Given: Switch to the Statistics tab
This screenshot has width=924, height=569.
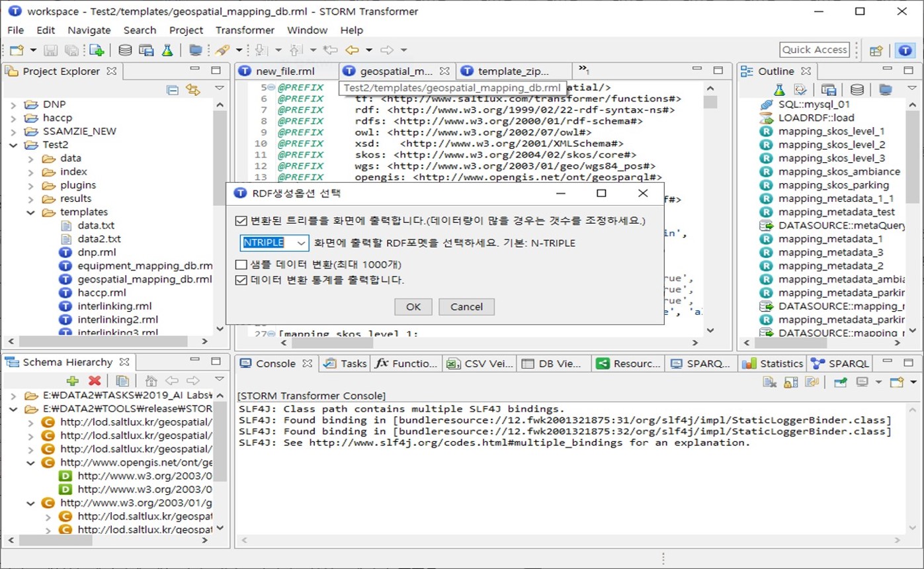Looking at the screenshot, I should click(x=773, y=363).
